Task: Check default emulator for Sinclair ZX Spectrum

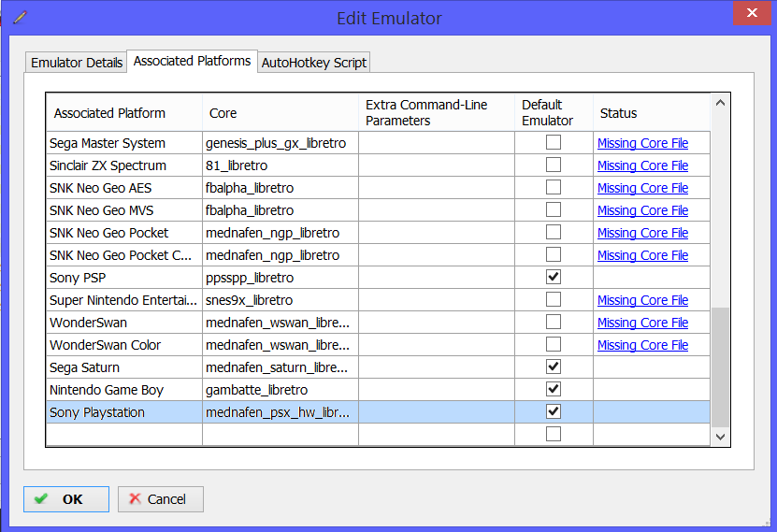Action: (x=553, y=165)
